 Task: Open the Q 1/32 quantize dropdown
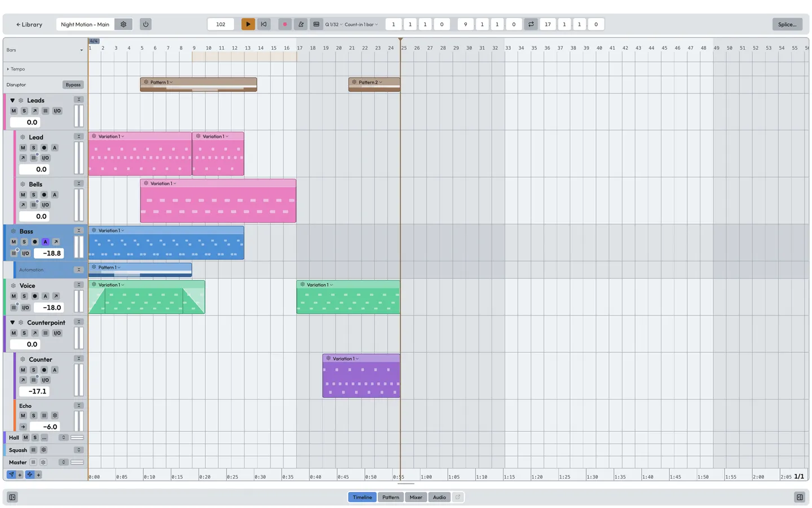click(333, 24)
